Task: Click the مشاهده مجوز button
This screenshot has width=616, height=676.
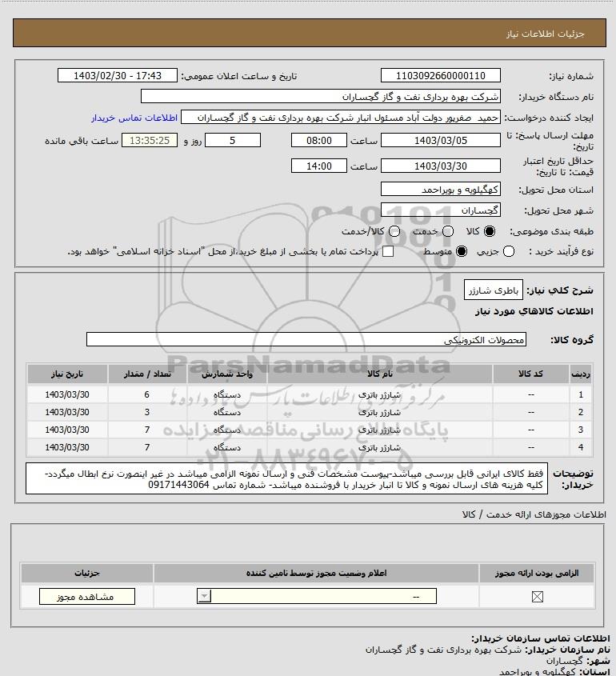Action: coord(87,597)
